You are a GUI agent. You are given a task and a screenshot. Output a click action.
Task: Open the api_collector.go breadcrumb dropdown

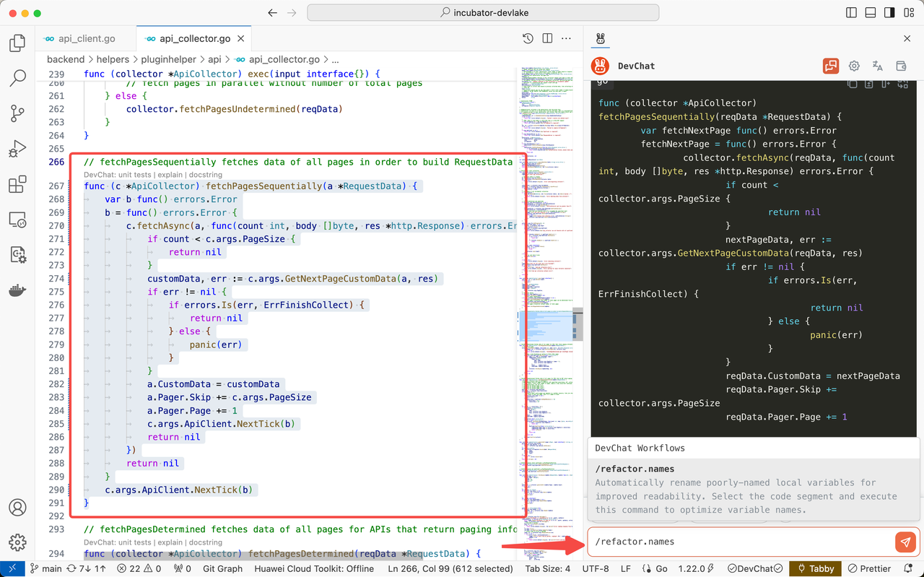(276, 59)
